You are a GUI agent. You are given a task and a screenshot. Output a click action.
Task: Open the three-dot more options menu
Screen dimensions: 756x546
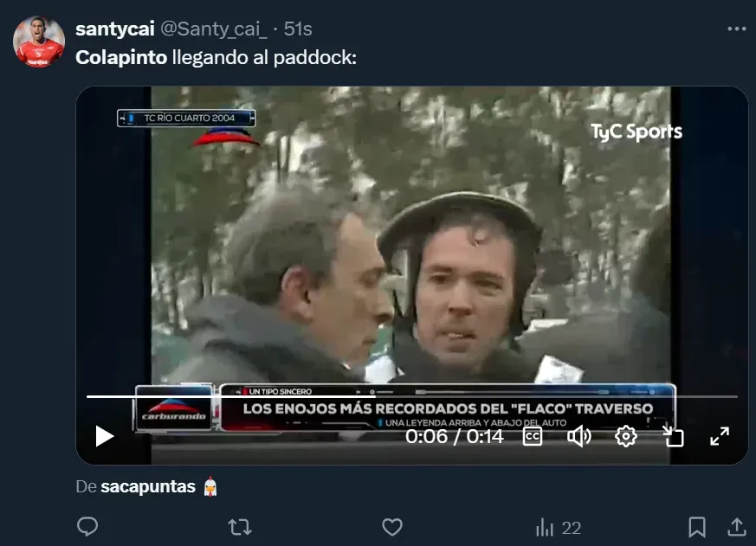[x=737, y=29]
